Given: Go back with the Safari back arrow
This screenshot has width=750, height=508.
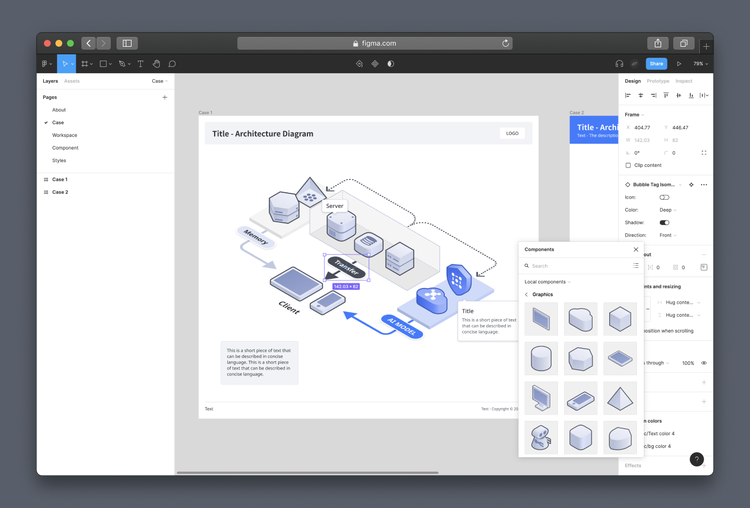Looking at the screenshot, I should coord(88,43).
